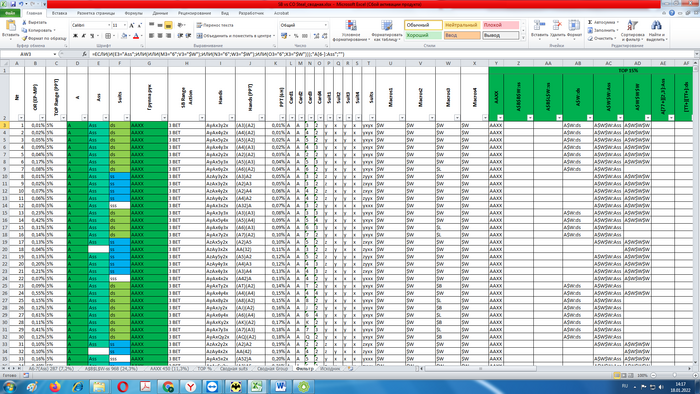Open the font name dropdown Calibri
700x394 pixels.
91,25
